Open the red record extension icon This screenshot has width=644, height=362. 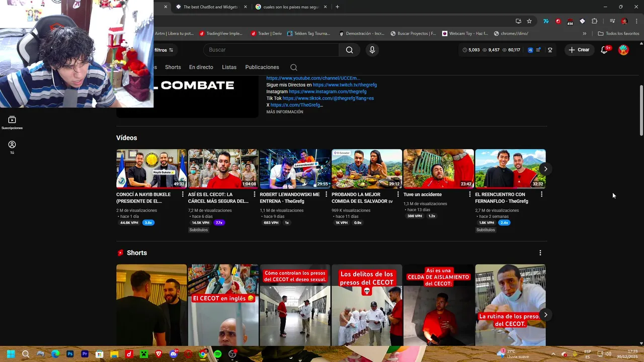(x=558, y=21)
